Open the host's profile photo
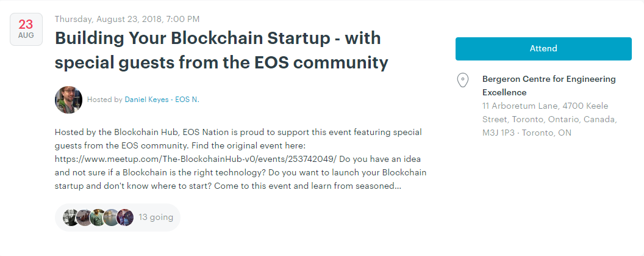 (68, 100)
